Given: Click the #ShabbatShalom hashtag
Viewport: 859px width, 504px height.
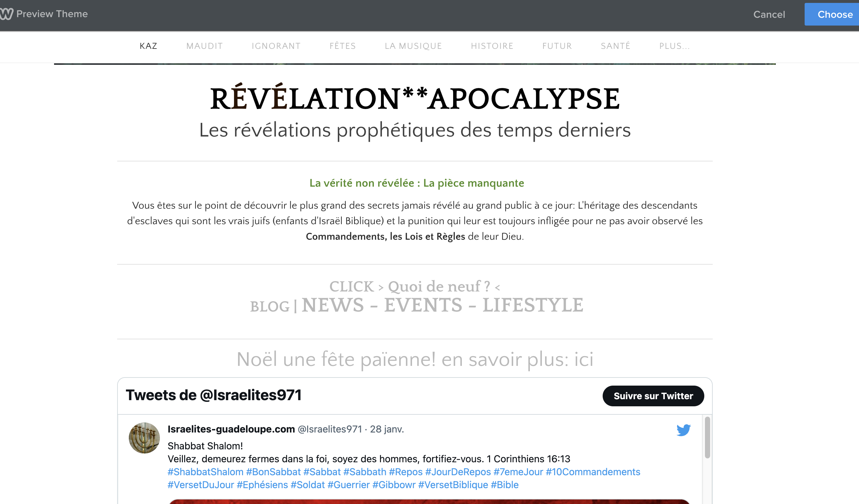Looking at the screenshot, I should [x=205, y=472].
